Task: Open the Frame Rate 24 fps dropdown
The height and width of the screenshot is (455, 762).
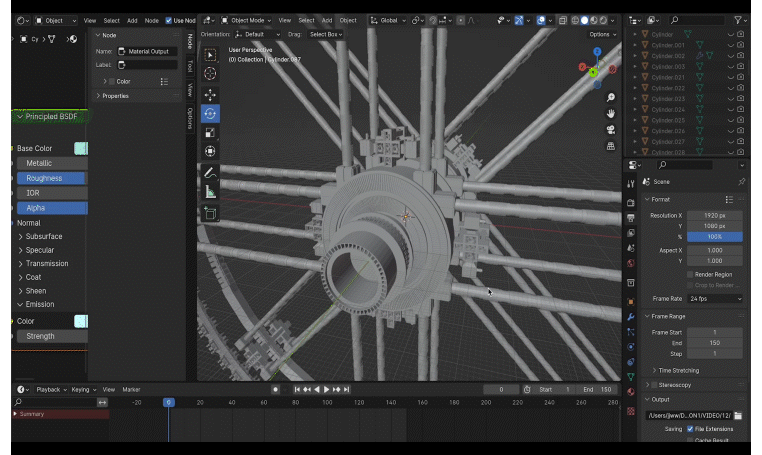Action: (x=714, y=299)
